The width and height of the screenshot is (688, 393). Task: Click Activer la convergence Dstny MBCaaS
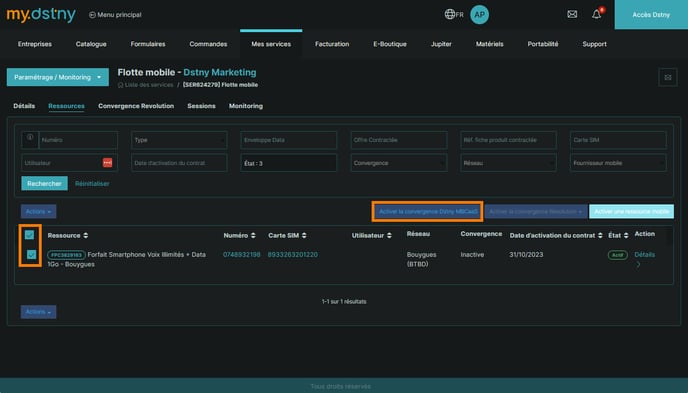click(x=428, y=211)
